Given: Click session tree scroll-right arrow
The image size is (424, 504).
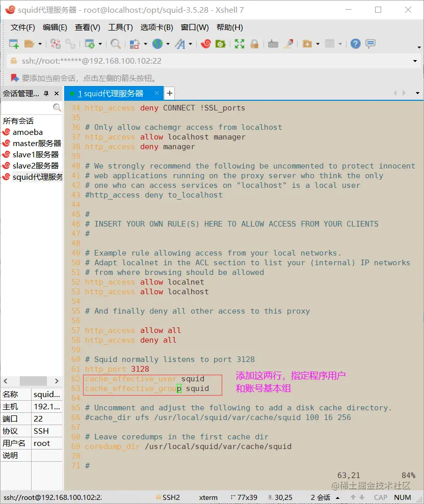Looking at the screenshot, I should click(x=57, y=381).
